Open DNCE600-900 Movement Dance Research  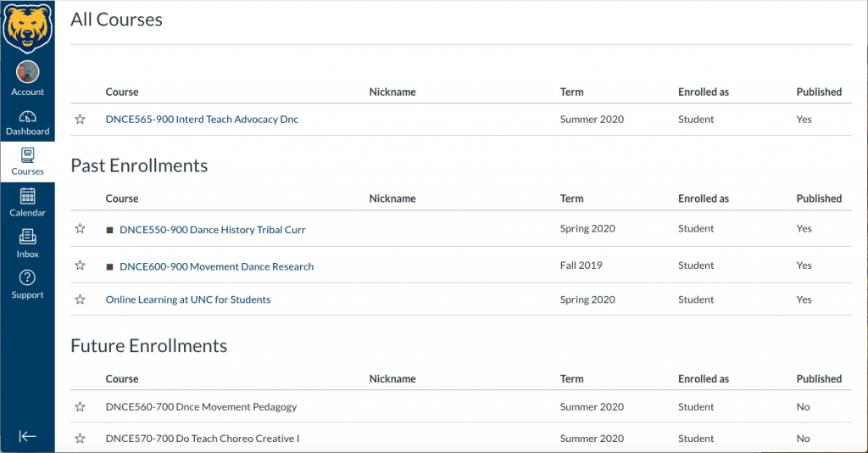point(216,266)
